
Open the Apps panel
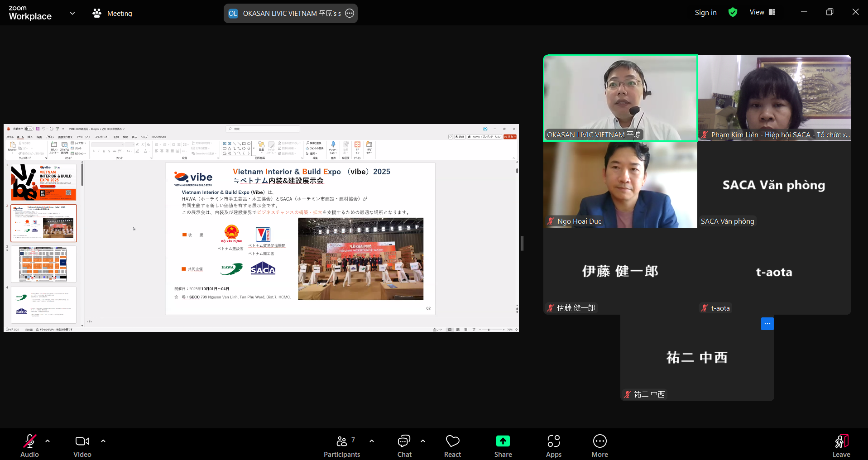coord(553,446)
